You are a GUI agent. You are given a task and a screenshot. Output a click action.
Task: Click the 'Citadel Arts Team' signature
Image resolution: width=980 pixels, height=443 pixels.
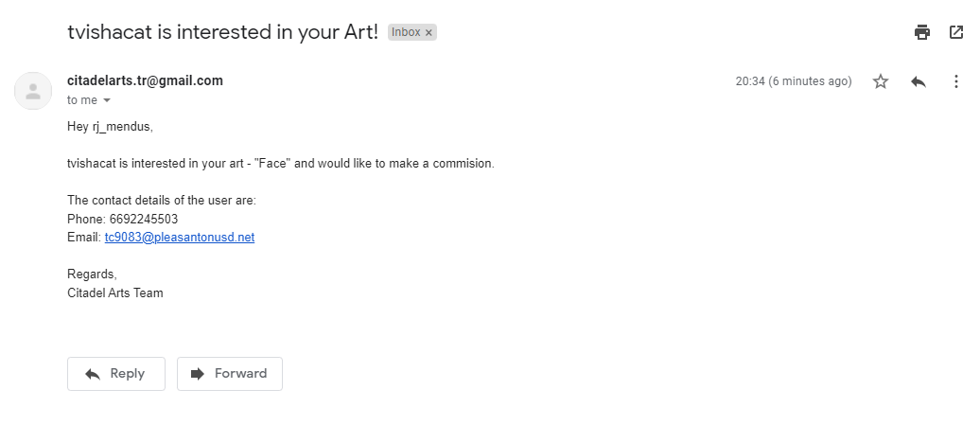[x=114, y=292]
